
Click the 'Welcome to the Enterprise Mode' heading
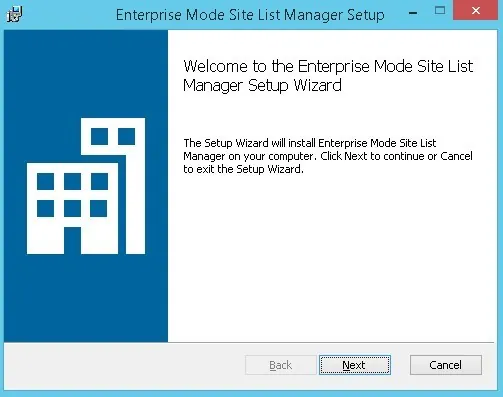click(328, 76)
